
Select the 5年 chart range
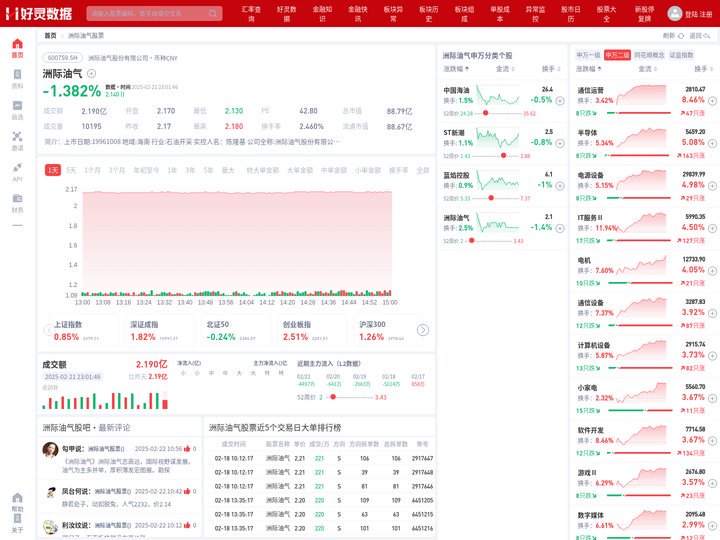click(208, 170)
